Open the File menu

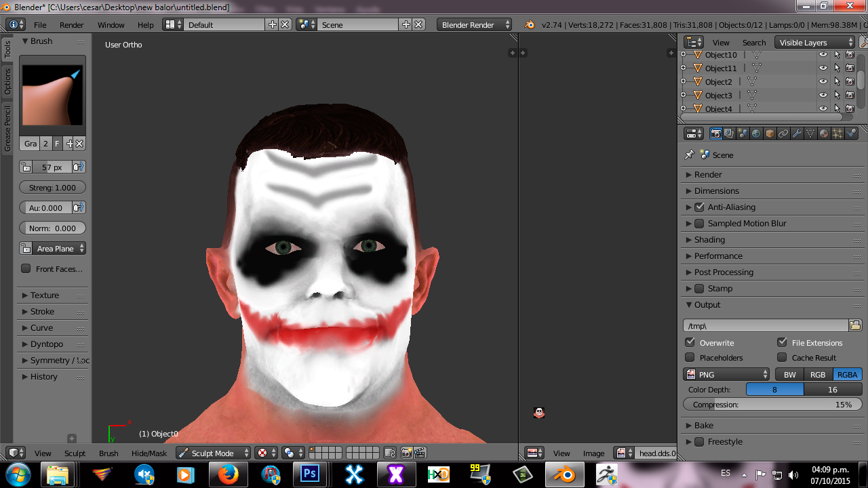coord(40,24)
